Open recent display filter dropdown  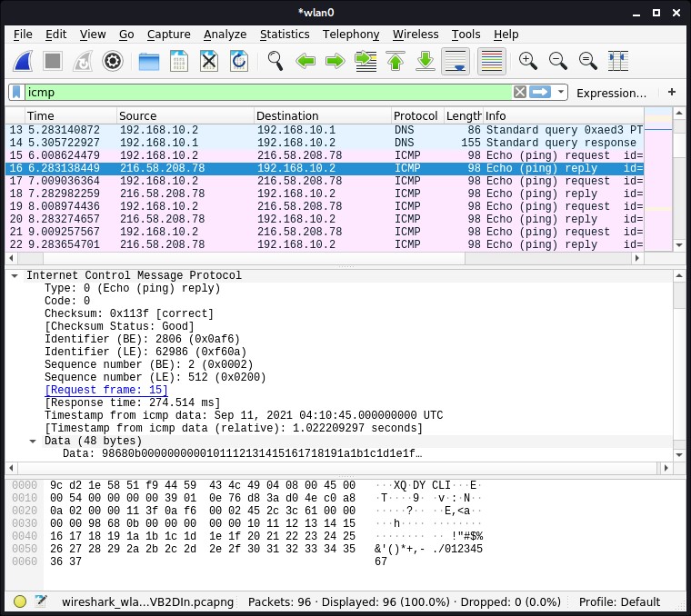coord(561,92)
